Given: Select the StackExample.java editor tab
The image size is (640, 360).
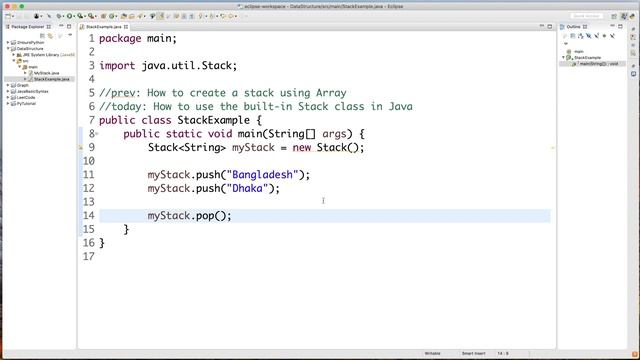Looking at the screenshot, I should coord(104,27).
